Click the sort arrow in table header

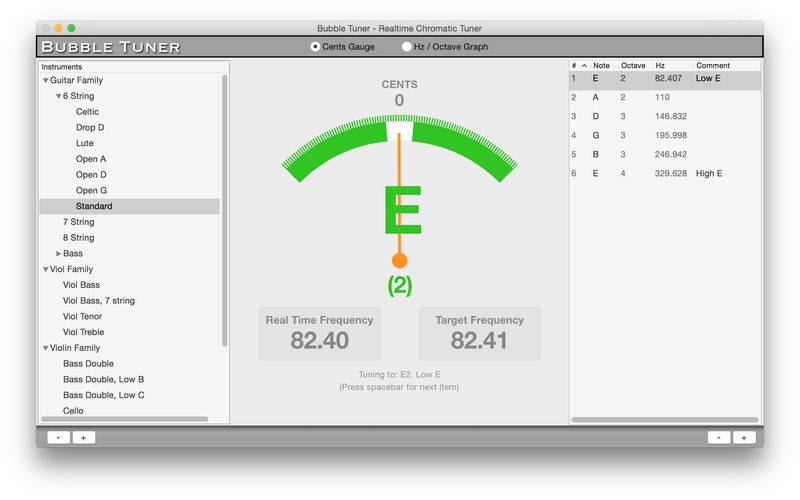click(x=584, y=66)
